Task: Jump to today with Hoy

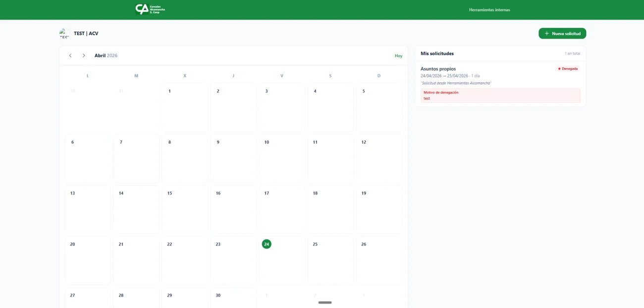Action: (x=398, y=56)
